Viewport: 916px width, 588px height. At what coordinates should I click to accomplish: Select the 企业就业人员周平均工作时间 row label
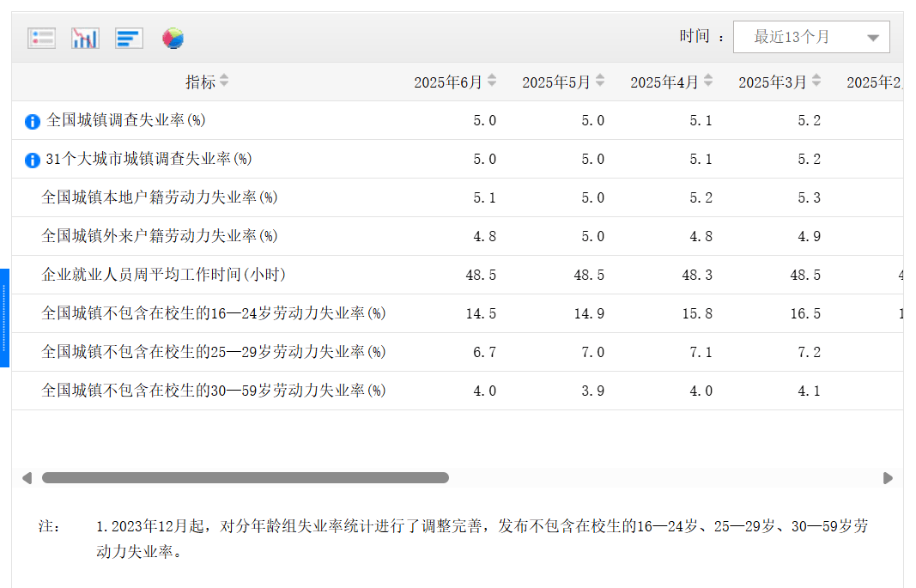[163, 275]
